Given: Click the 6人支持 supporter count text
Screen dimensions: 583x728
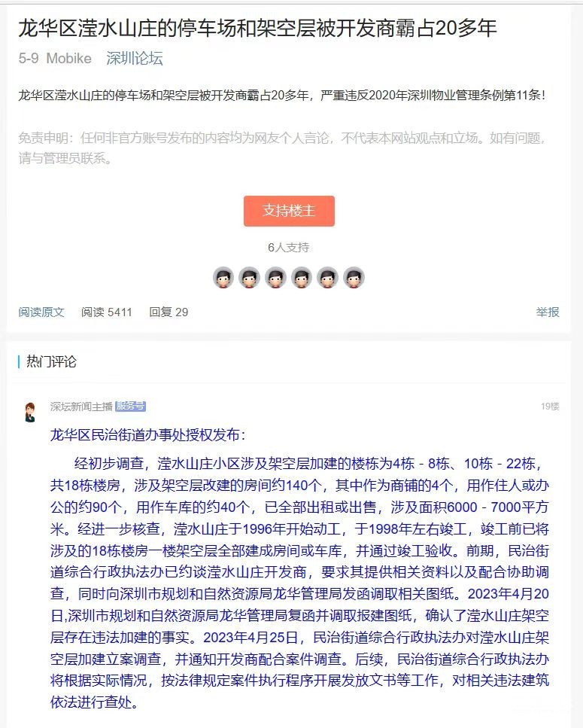Looking at the screenshot, I should tap(288, 248).
